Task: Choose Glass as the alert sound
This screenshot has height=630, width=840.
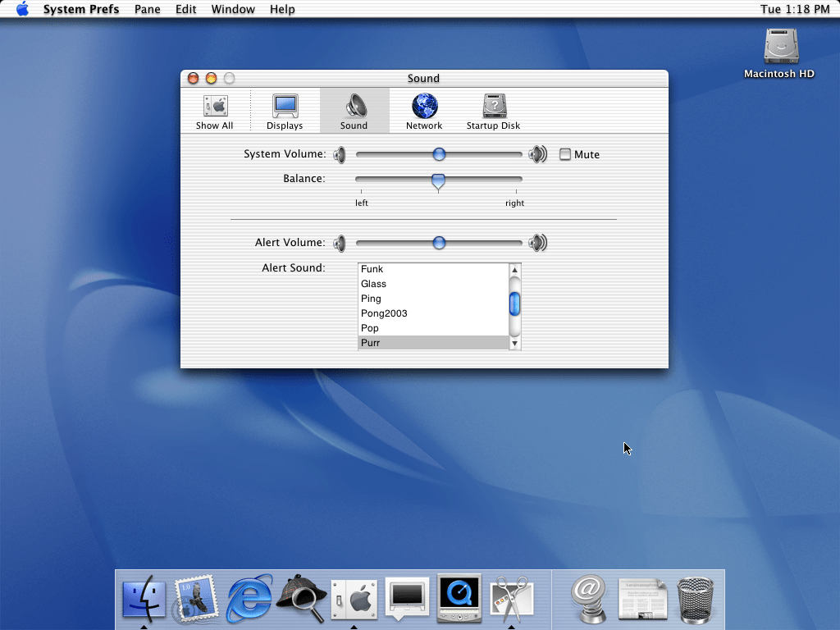Action: 373,284
